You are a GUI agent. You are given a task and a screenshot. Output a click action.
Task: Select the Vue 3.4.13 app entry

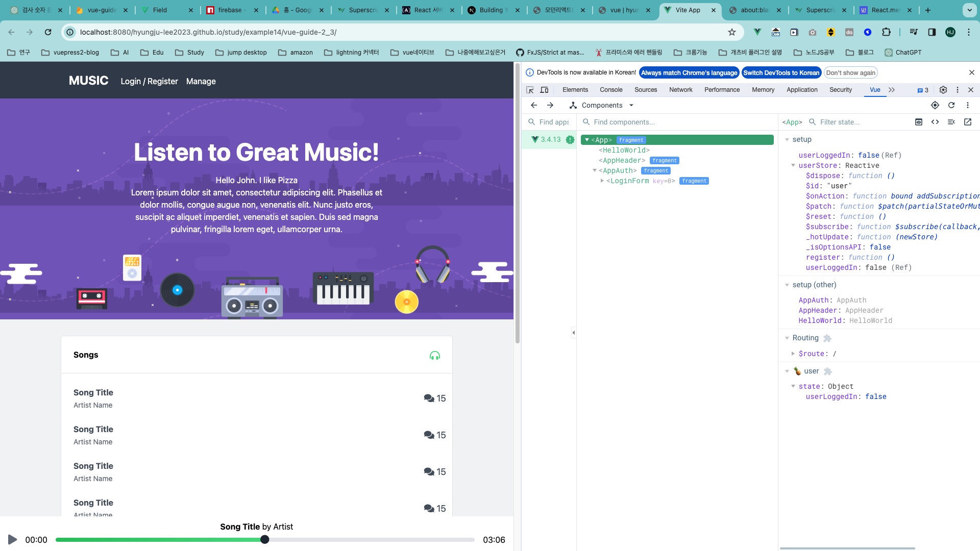pyautogui.click(x=549, y=139)
